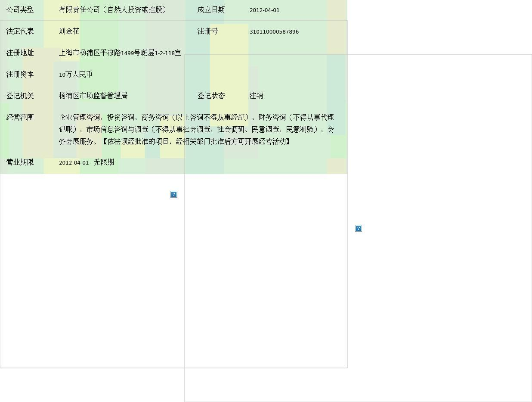Click the 注册资本 label
The height and width of the screenshot is (402, 532).
coord(20,74)
